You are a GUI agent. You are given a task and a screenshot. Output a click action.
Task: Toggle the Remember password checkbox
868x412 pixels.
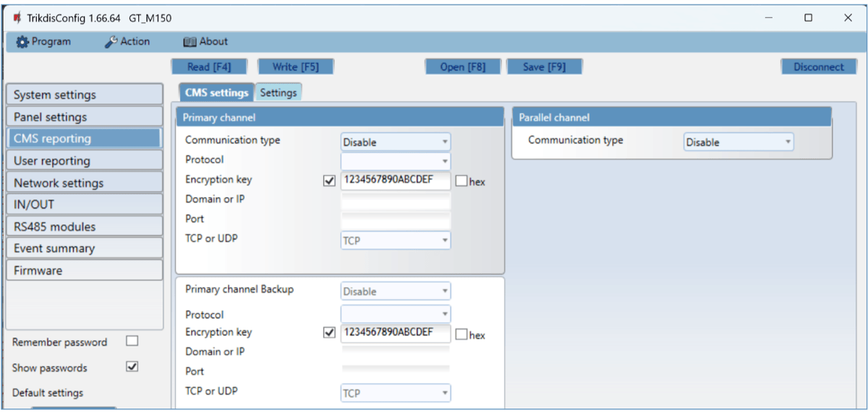(132, 341)
